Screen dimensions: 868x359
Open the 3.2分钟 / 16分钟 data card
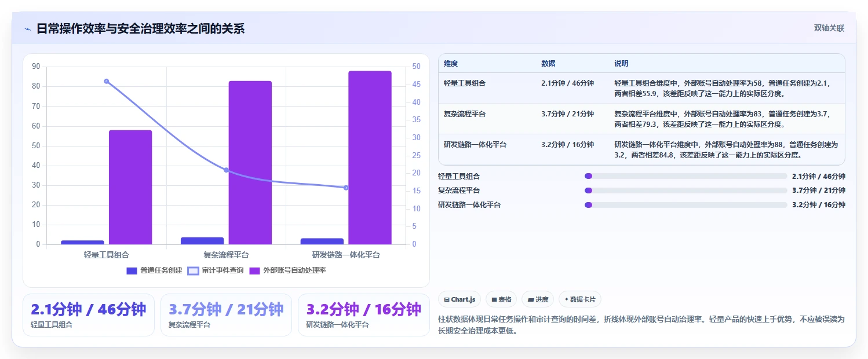tap(364, 315)
